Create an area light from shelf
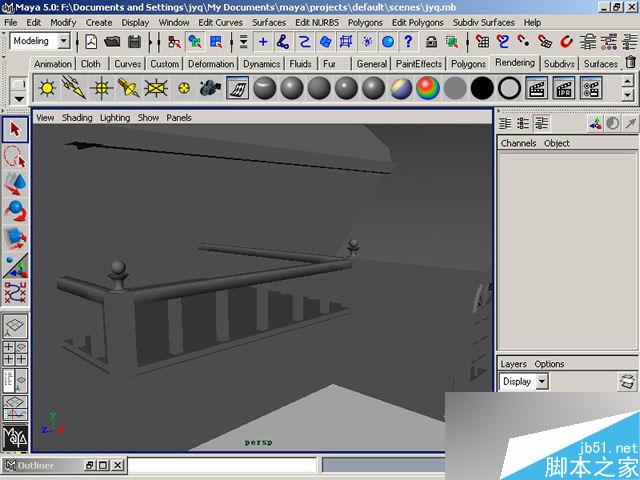640x480 pixels. pos(156,88)
